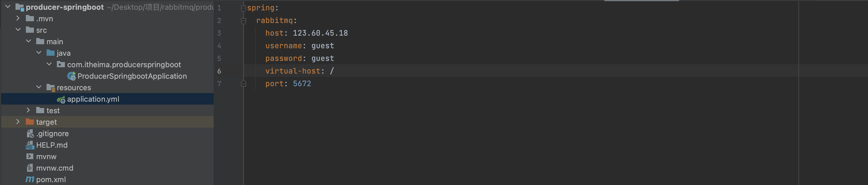The width and height of the screenshot is (868, 185).
Task: Select mvnw.cmd in project tree
Action: click(55, 168)
